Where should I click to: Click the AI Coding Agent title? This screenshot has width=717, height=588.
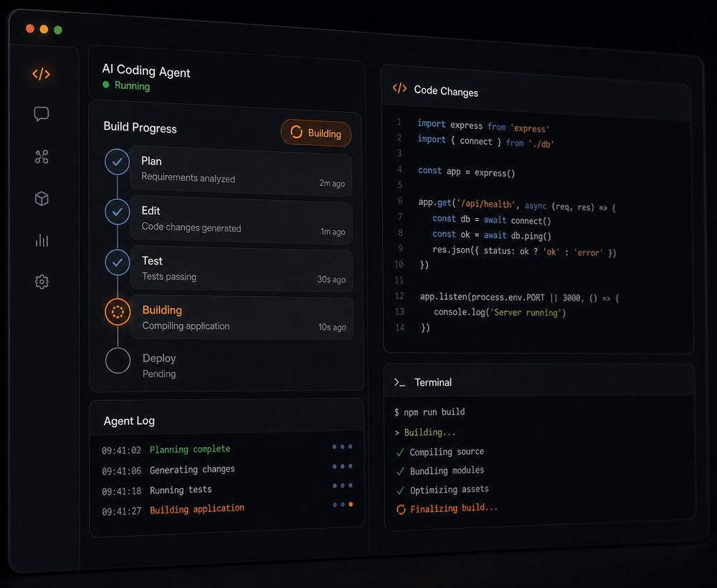(x=146, y=70)
